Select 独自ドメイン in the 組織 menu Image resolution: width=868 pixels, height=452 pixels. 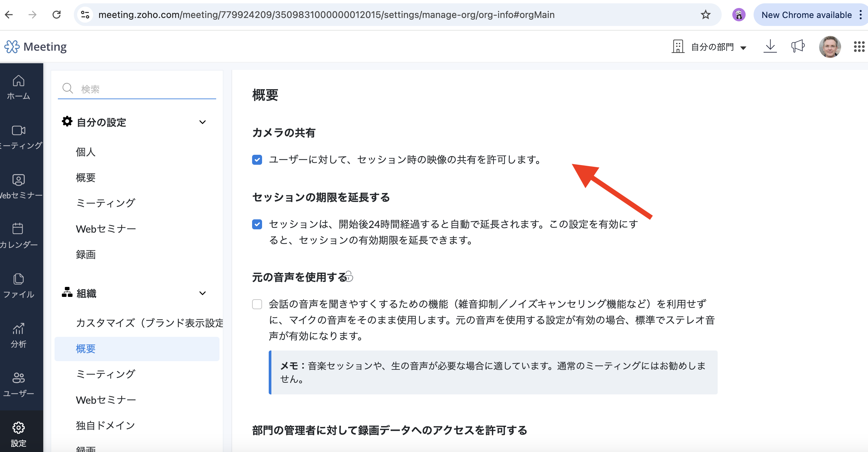pos(105,425)
